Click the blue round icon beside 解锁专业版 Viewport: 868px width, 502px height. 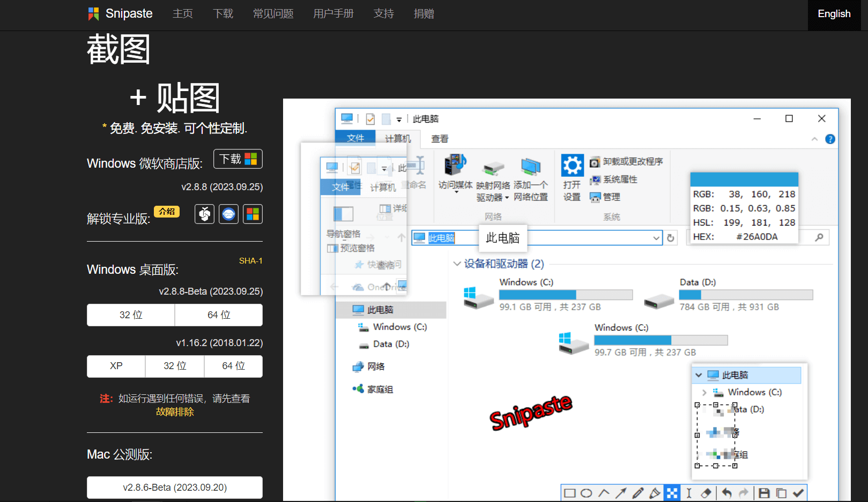click(228, 214)
